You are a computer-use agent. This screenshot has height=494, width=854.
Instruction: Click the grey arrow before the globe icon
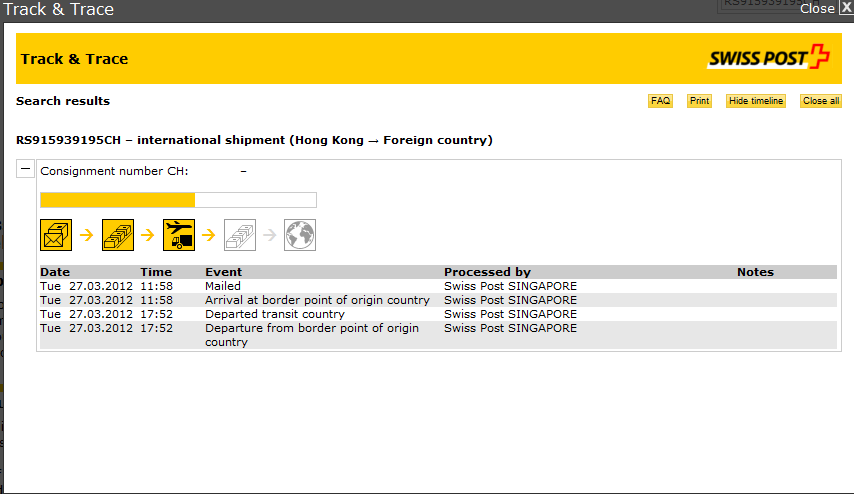click(x=270, y=236)
